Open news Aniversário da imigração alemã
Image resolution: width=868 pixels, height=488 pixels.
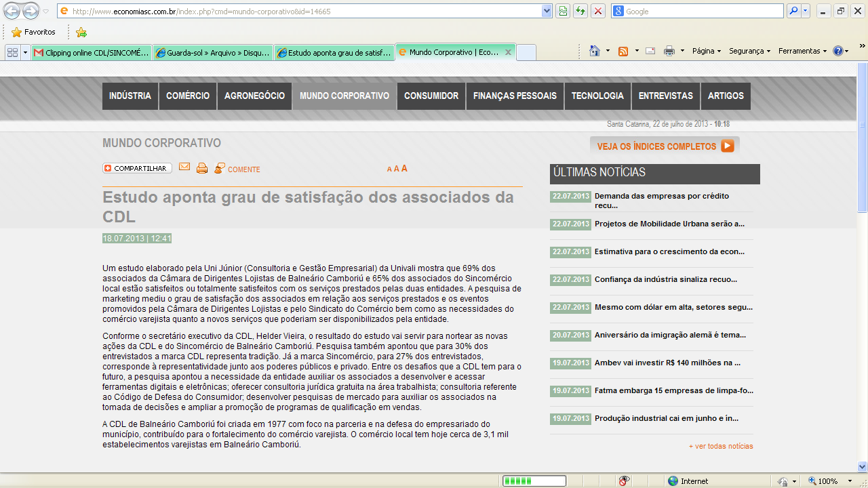click(x=670, y=335)
